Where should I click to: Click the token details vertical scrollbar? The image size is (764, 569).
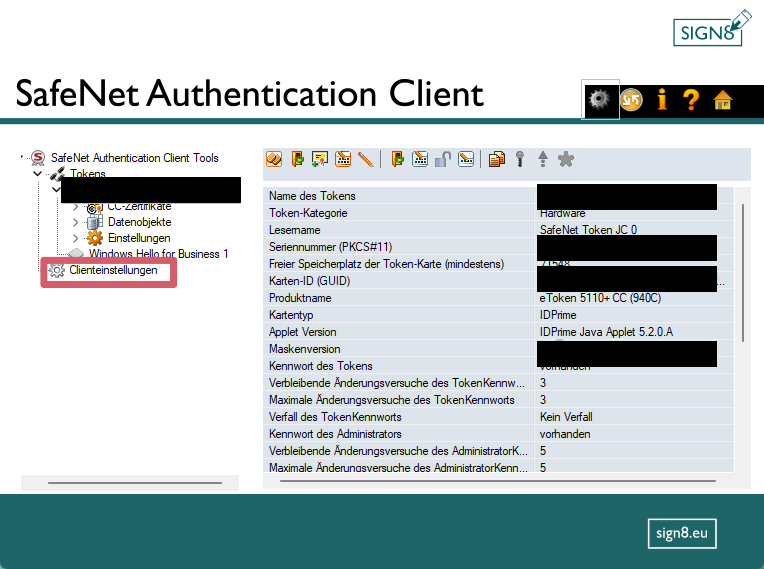[743, 273]
